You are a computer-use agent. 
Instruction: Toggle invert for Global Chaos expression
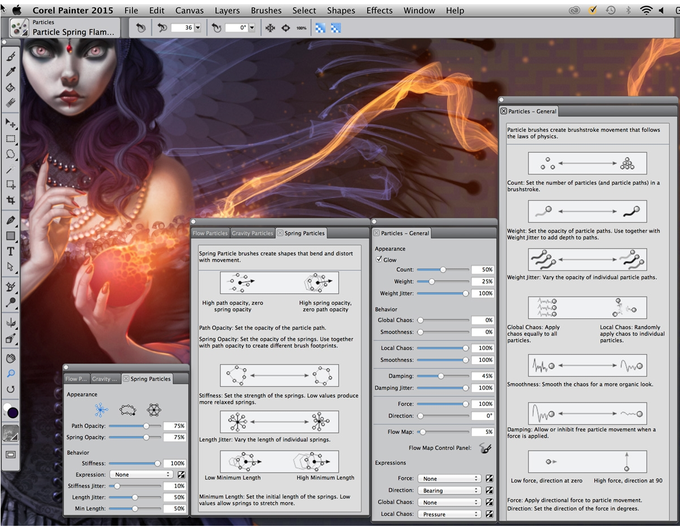(x=489, y=502)
